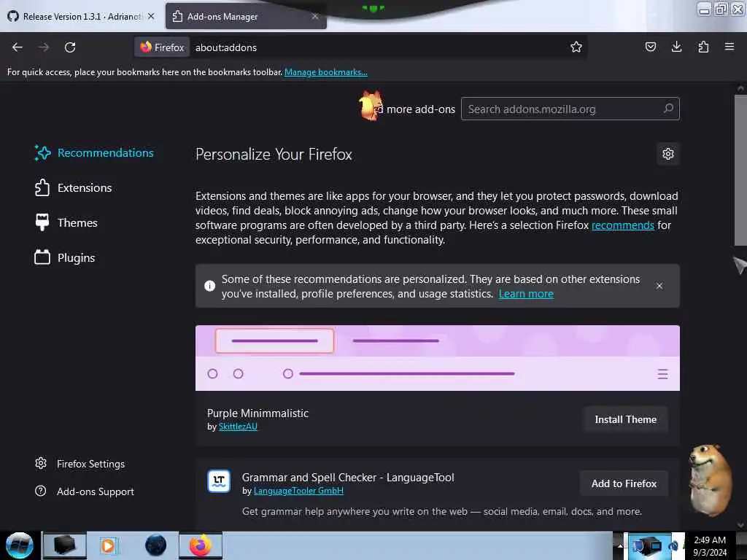Select the 'Personalize Your Firefox' heading

[x=274, y=155]
